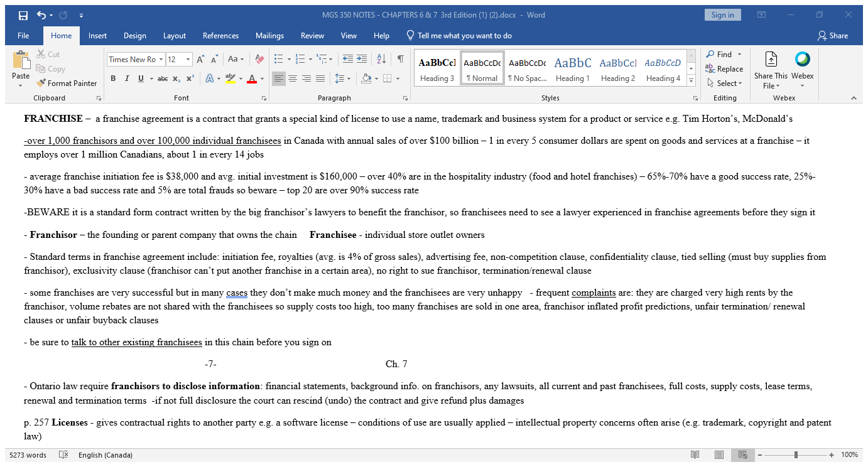Cut the selected text
The height and width of the screenshot is (467, 868).
(48, 55)
